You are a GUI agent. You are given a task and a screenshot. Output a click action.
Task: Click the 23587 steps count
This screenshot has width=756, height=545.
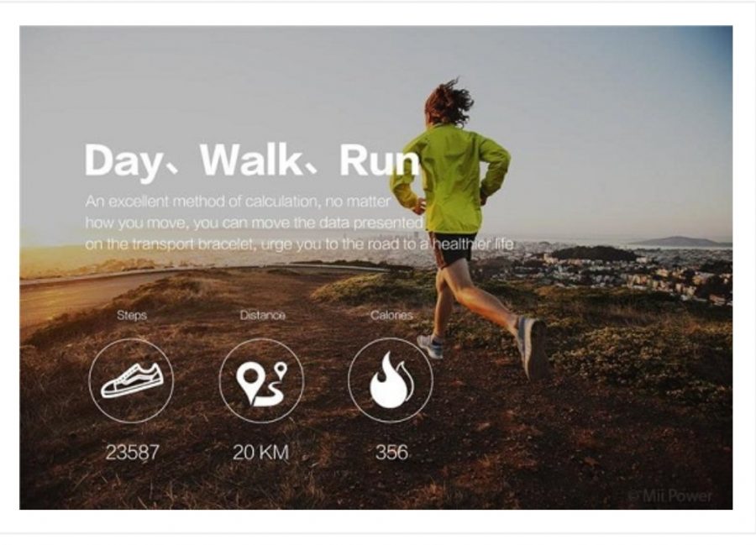pyautogui.click(x=132, y=453)
